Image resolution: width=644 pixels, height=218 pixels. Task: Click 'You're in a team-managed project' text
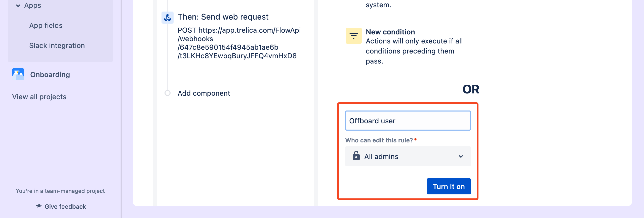60,191
